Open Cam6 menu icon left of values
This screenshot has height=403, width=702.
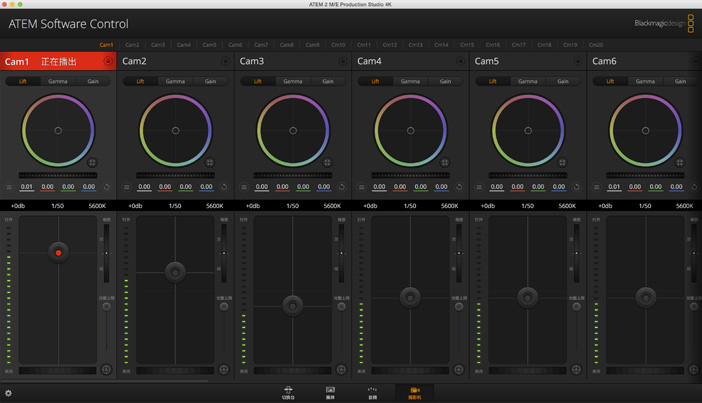click(x=596, y=187)
